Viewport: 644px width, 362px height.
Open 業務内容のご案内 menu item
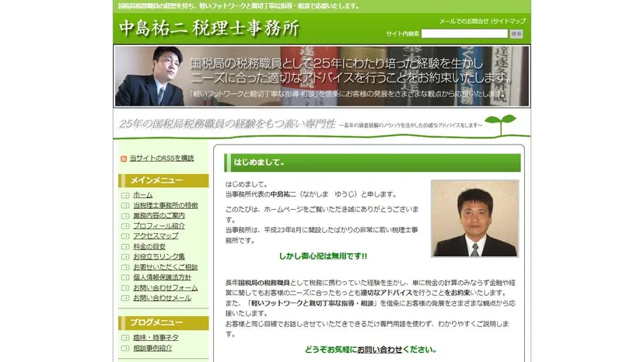159,215
